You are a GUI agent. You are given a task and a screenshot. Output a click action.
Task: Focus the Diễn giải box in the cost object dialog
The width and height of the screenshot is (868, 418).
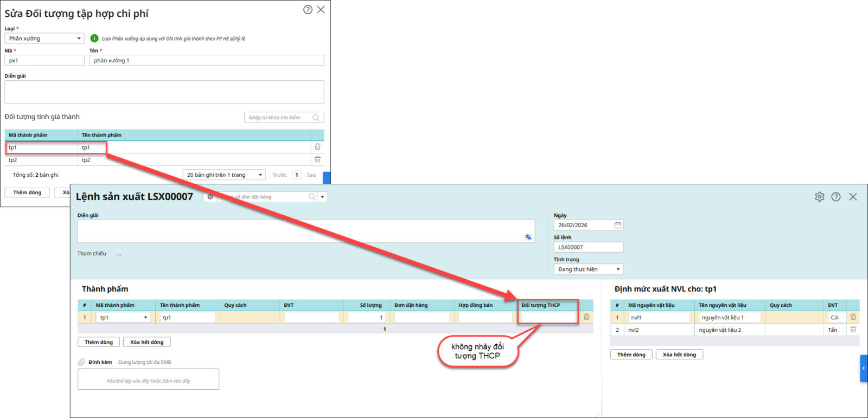pyautogui.click(x=164, y=92)
